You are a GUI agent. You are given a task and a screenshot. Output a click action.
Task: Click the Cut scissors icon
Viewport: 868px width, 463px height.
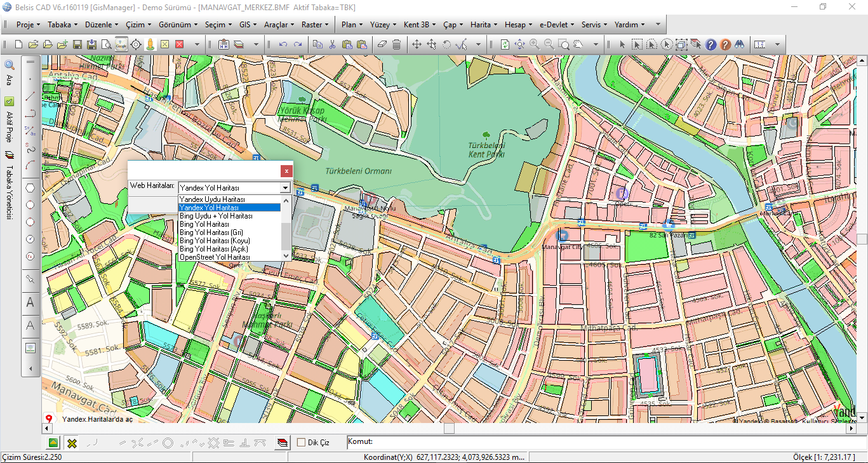332,44
